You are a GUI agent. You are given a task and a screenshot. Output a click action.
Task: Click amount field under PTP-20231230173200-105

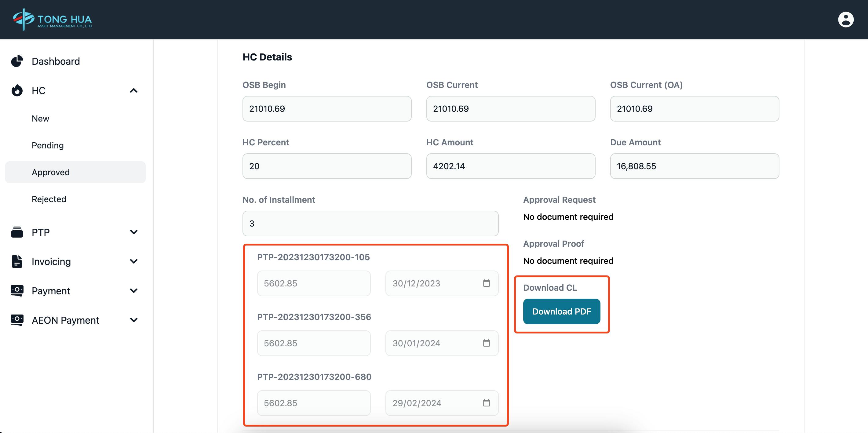[x=314, y=283]
